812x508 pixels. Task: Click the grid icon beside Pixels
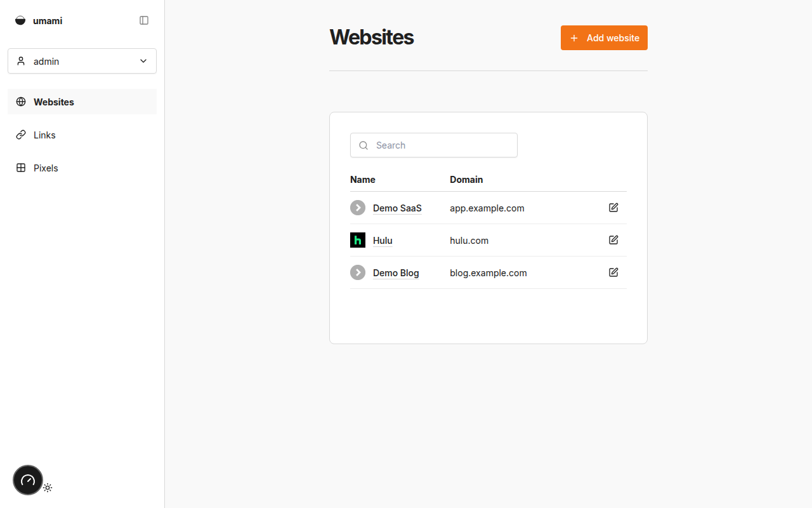click(21, 168)
